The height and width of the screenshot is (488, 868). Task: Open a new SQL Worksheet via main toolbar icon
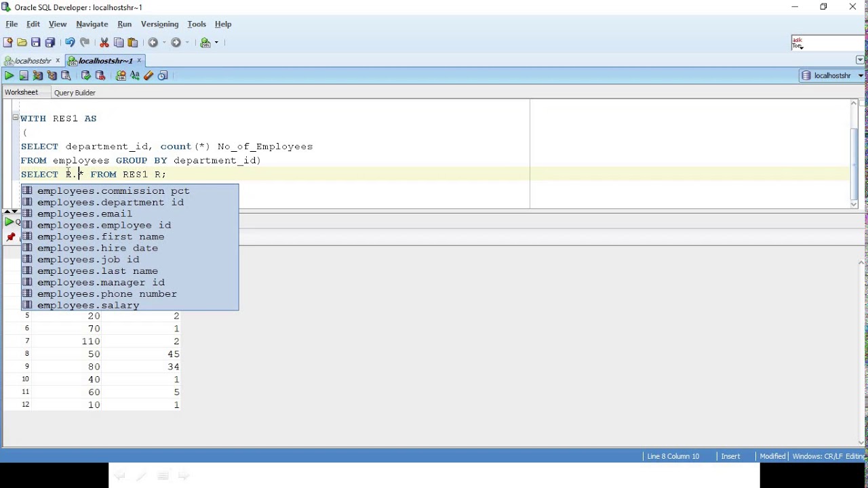pos(205,43)
